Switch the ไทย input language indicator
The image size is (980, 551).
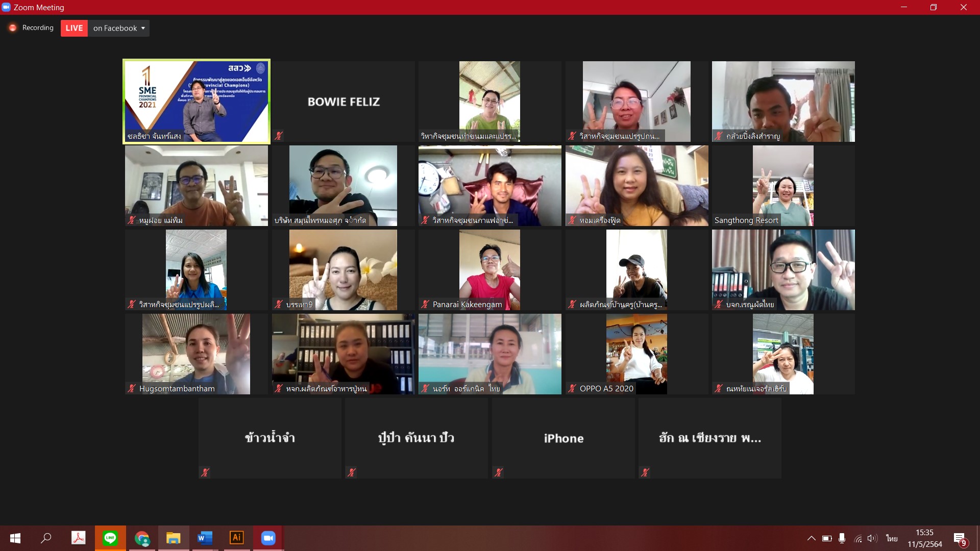(x=891, y=538)
